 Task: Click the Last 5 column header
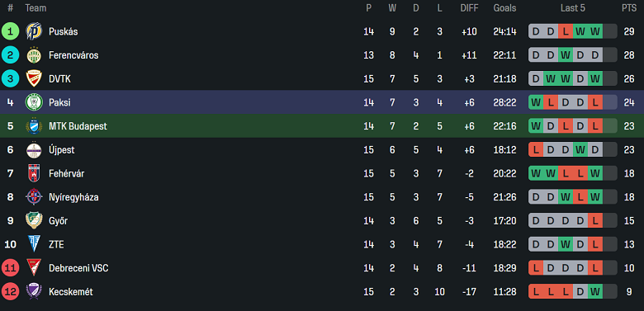572,7
